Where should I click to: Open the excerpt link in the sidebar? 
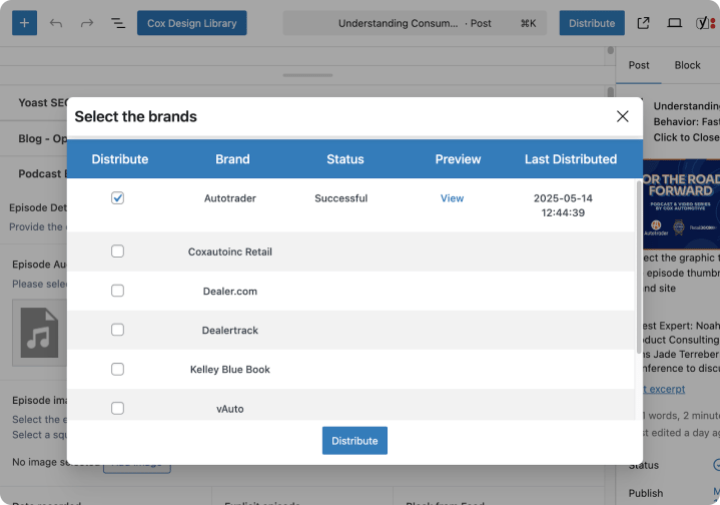[x=664, y=389]
